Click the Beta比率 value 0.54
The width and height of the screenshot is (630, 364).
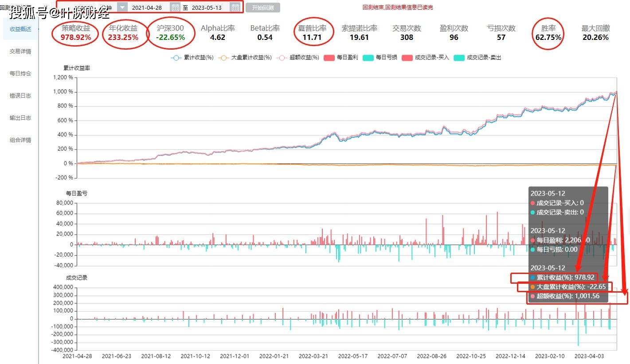265,38
